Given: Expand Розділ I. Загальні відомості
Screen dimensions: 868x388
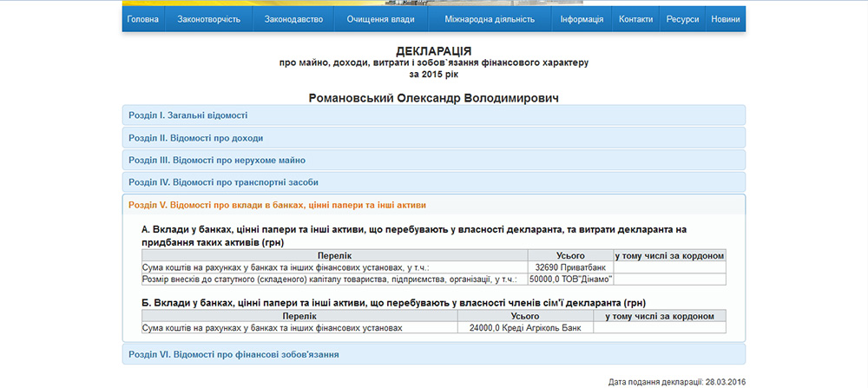Looking at the screenshot, I should [188, 115].
